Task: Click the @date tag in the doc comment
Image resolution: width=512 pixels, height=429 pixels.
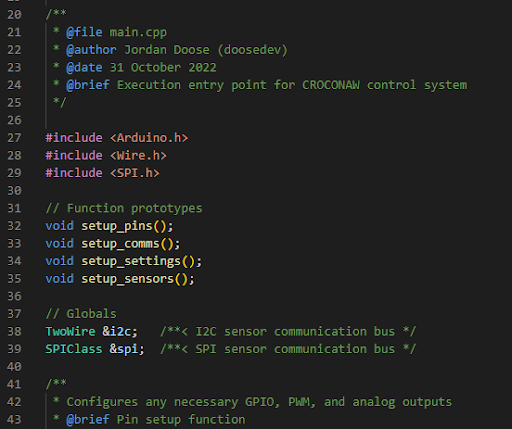Action: [84, 68]
